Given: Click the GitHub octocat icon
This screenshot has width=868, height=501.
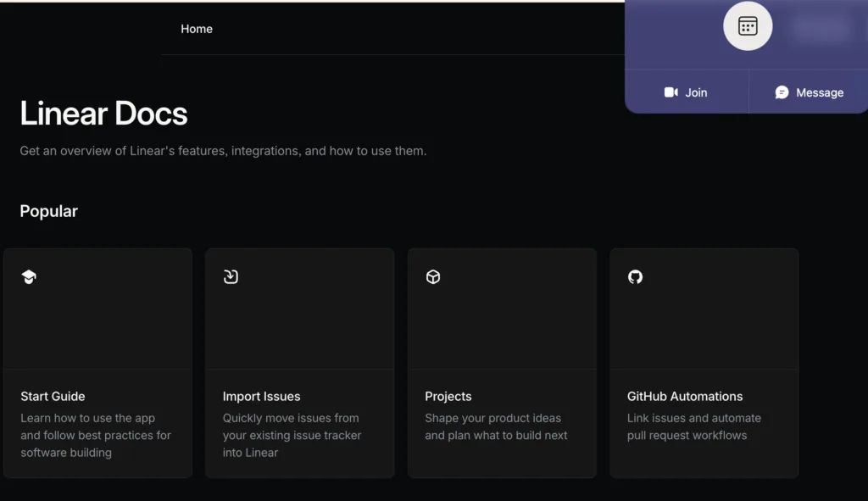Looking at the screenshot, I should point(636,276).
